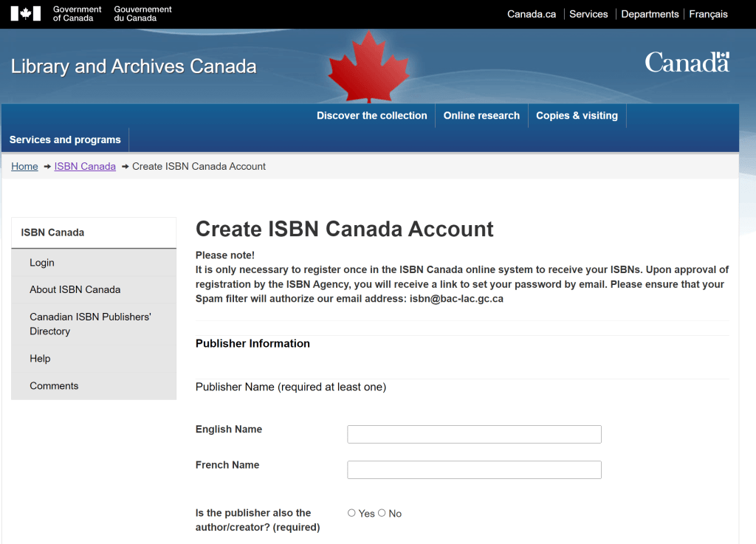The image size is (756, 544).
Task: Open Login in the sidebar
Action: (x=42, y=263)
